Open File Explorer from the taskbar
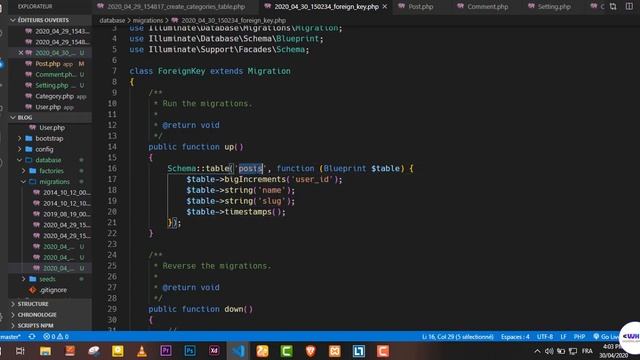The image size is (640, 360). 45,351
